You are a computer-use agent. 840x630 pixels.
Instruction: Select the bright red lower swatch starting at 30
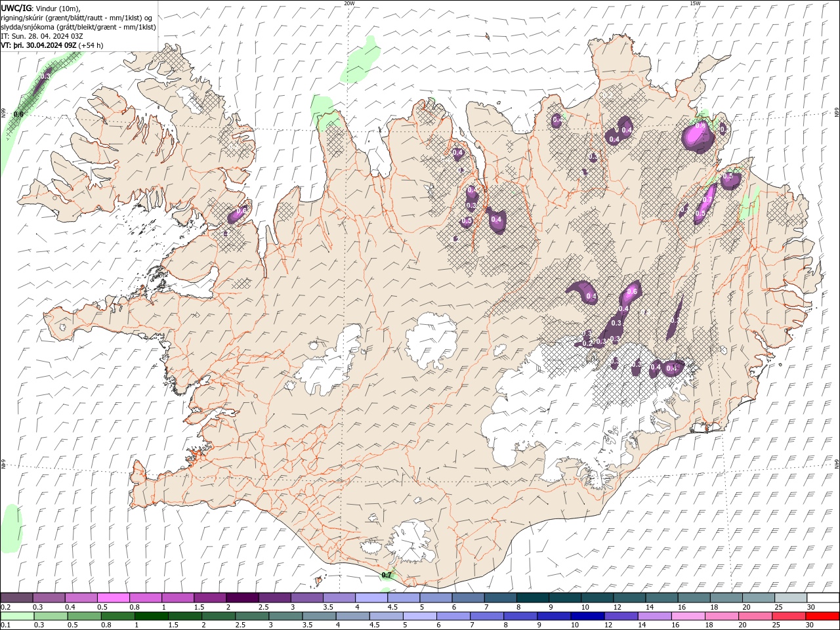[x=822, y=616]
